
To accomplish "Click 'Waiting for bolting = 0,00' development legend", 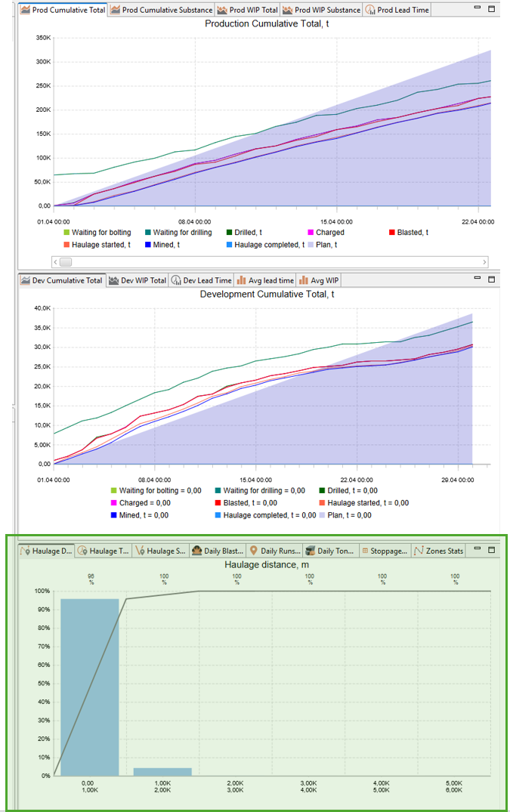I will pos(156,490).
